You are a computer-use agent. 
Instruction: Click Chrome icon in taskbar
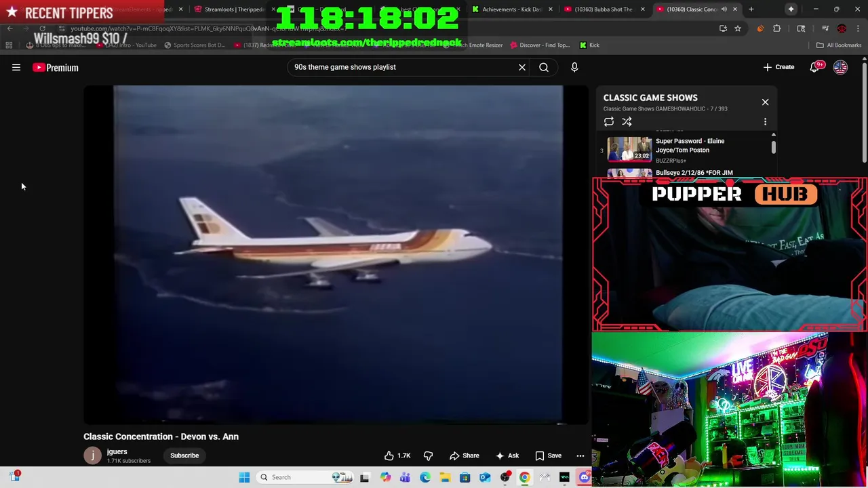point(525,477)
